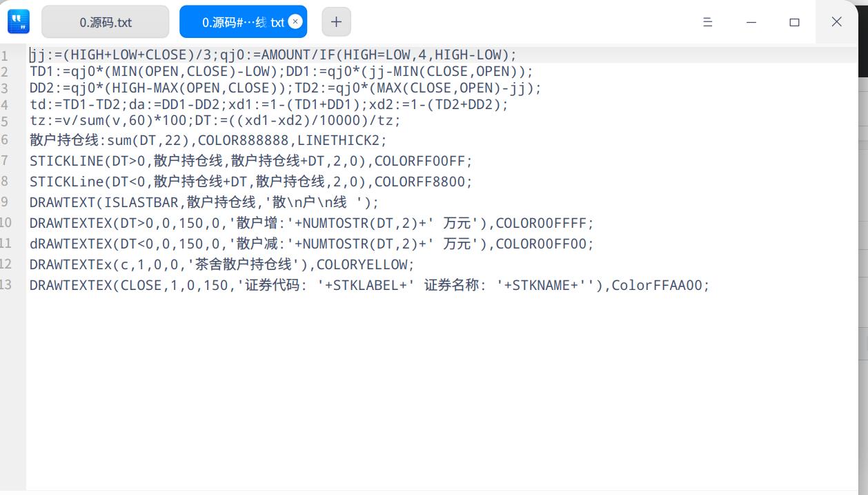This screenshot has width=868, height=495.
Task: Click the + icon to open a new tab
Action: pyautogui.click(x=336, y=21)
